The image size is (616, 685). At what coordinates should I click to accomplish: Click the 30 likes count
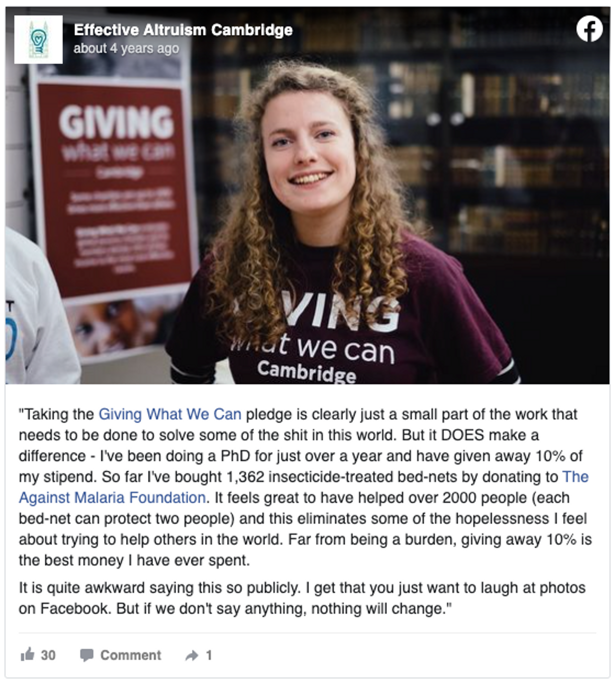pyautogui.click(x=48, y=655)
